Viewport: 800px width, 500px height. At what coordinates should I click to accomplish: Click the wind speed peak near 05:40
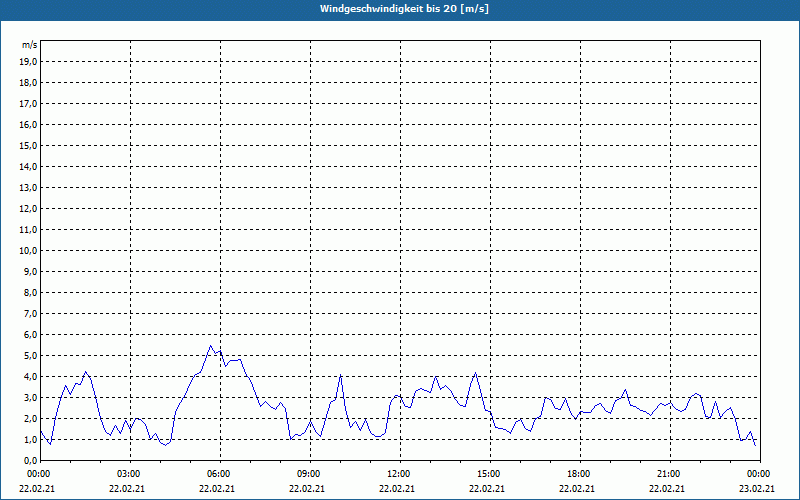point(210,345)
